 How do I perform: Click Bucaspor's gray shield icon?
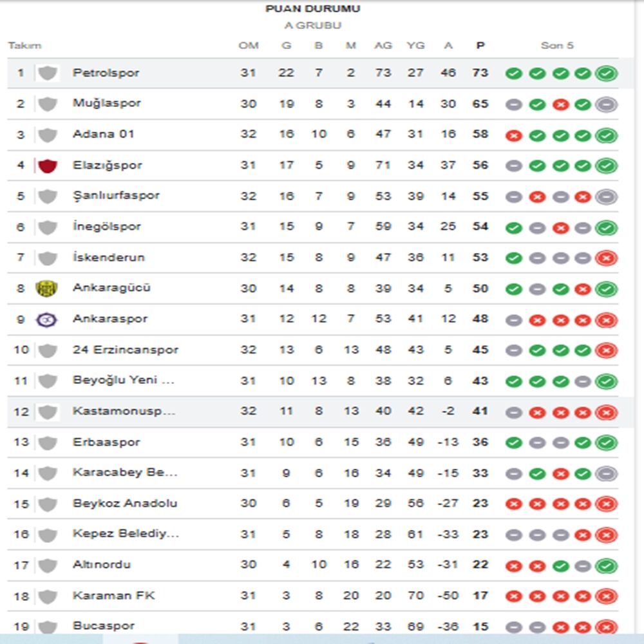[47, 626]
